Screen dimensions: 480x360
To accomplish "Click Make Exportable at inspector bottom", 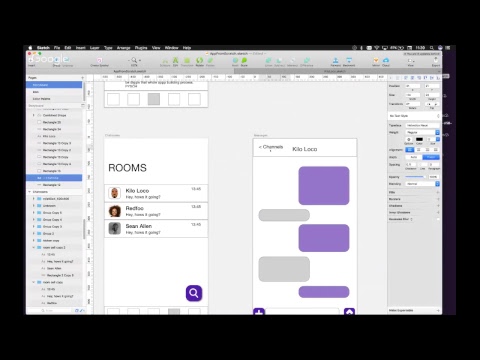I will point(414,310).
